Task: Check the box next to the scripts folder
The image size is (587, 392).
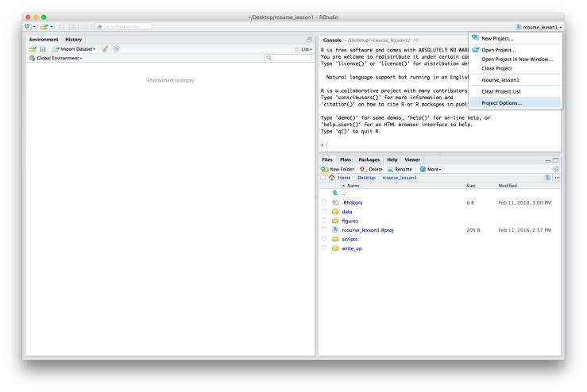Action: pos(324,239)
